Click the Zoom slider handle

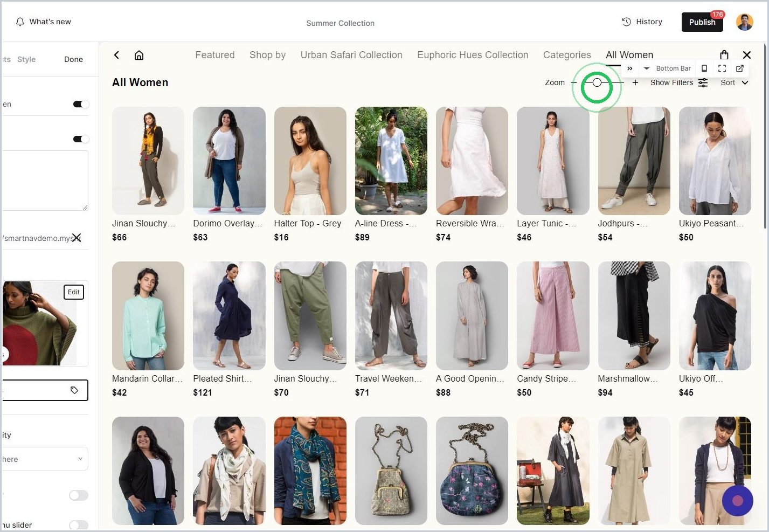tap(597, 82)
